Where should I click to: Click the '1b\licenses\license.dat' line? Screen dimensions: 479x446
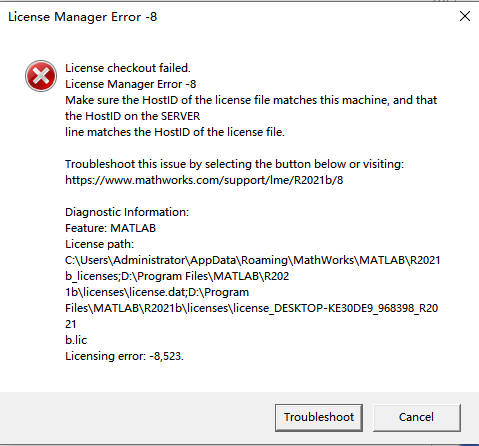point(157,292)
